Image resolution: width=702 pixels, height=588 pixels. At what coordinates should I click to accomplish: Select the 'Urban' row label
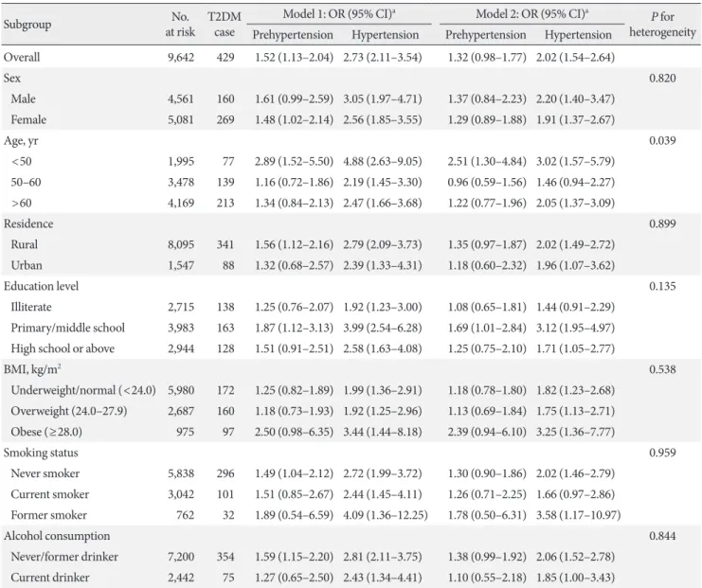pyautogui.click(x=27, y=265)
